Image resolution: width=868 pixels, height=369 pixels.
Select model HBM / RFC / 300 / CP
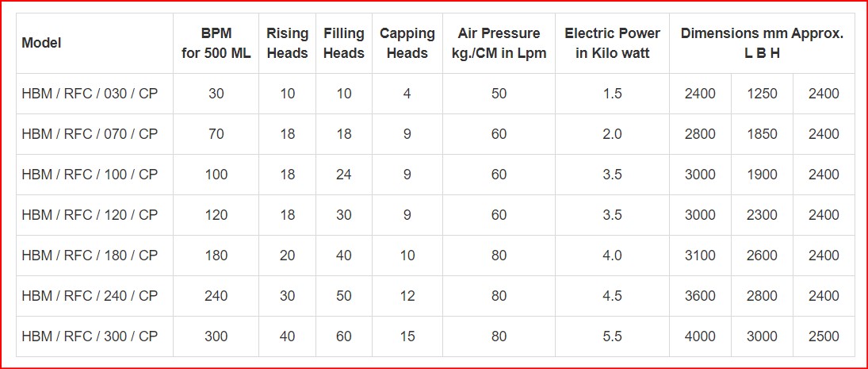tap(90, 336)
